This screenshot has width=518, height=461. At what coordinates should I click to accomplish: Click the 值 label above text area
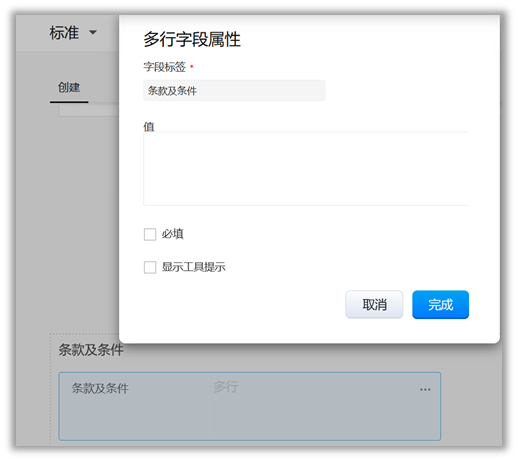[x=149, y=126]
